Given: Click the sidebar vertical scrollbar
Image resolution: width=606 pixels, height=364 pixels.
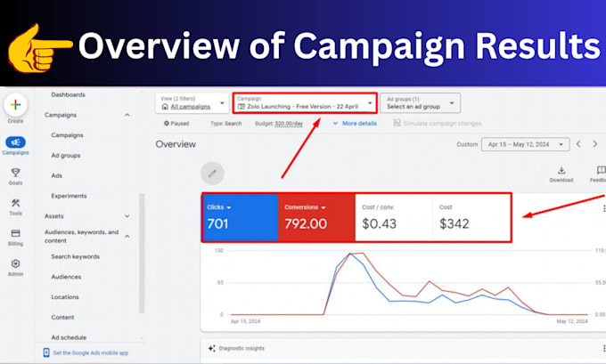Looking at the screenshot, I should point(142,253).
